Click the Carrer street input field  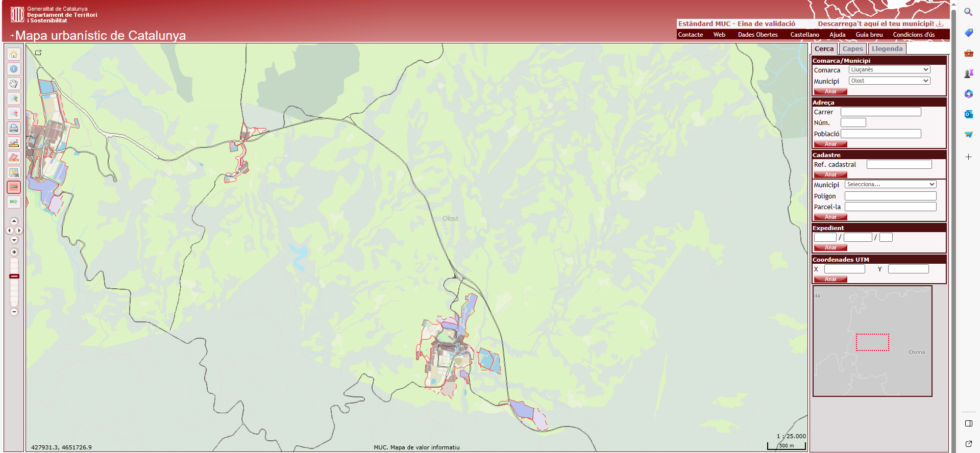click(880, 112)
